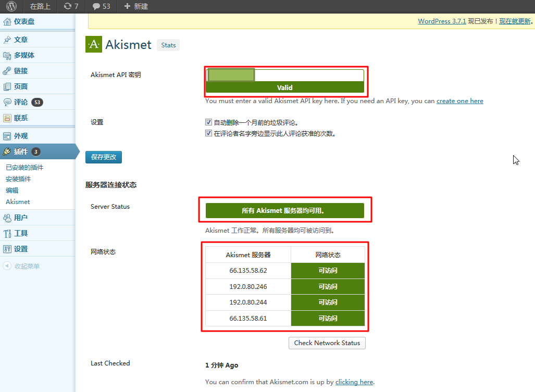Click the 53 badge beside 评论
This screenshot has height=392, width=535.
point(37,102)
